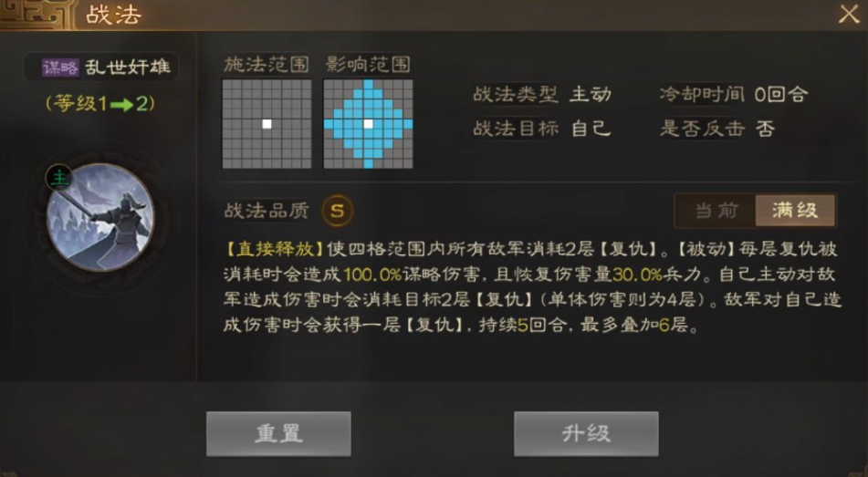Click the S quality grade icon

(337, 211)
